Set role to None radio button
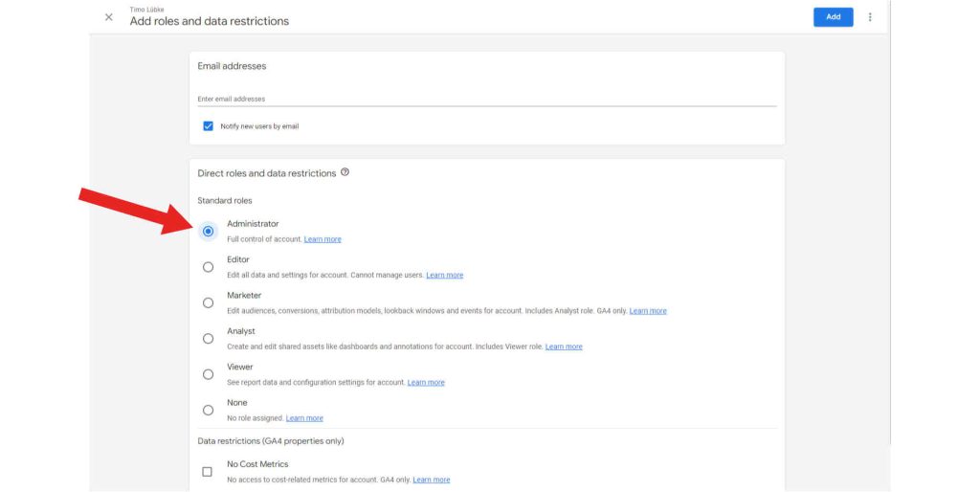The width and height of the screenshot is (980, 492). click(x=208, y=410)
